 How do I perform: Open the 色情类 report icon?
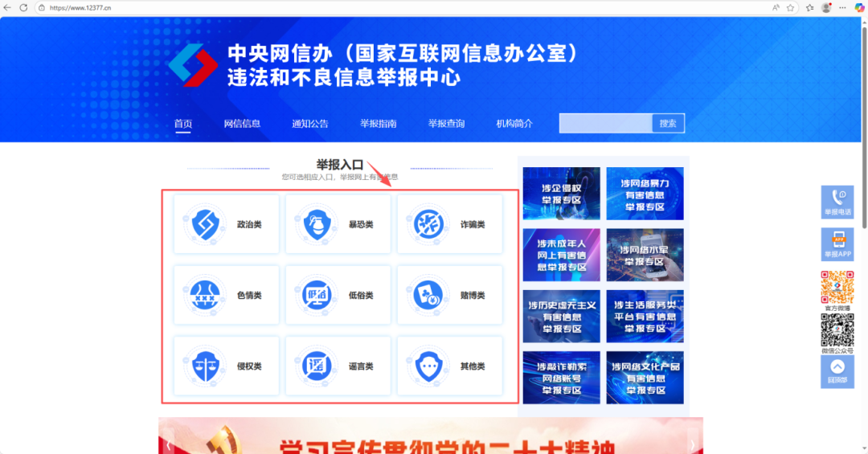coord(204,295)
